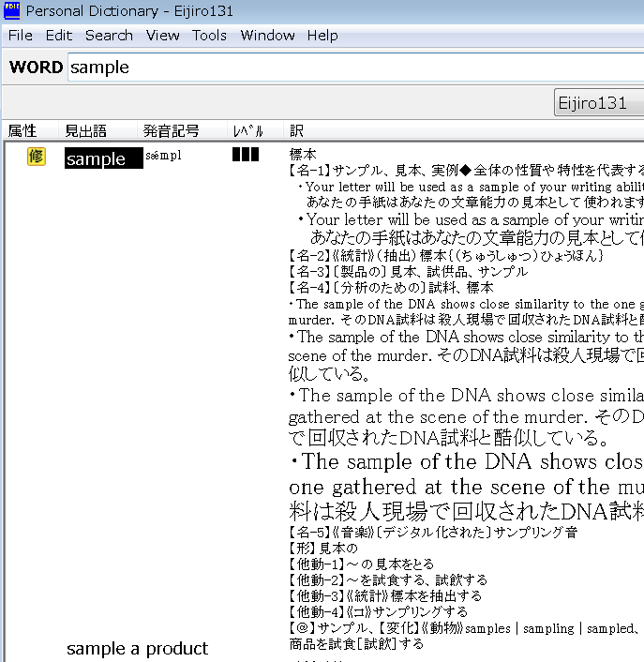Open the Search menu
Screen dimensions: 644x662
109,36
